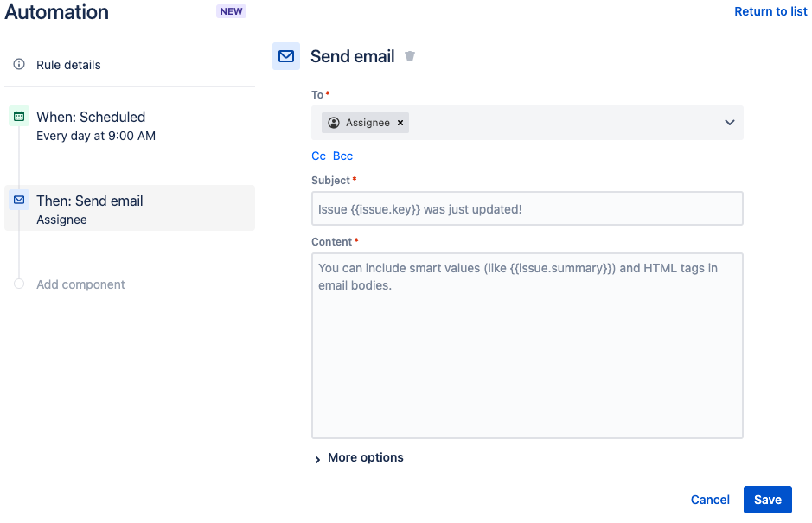The image size is (812, 523).
Task: Click Add component
Action: click(80, 284)
